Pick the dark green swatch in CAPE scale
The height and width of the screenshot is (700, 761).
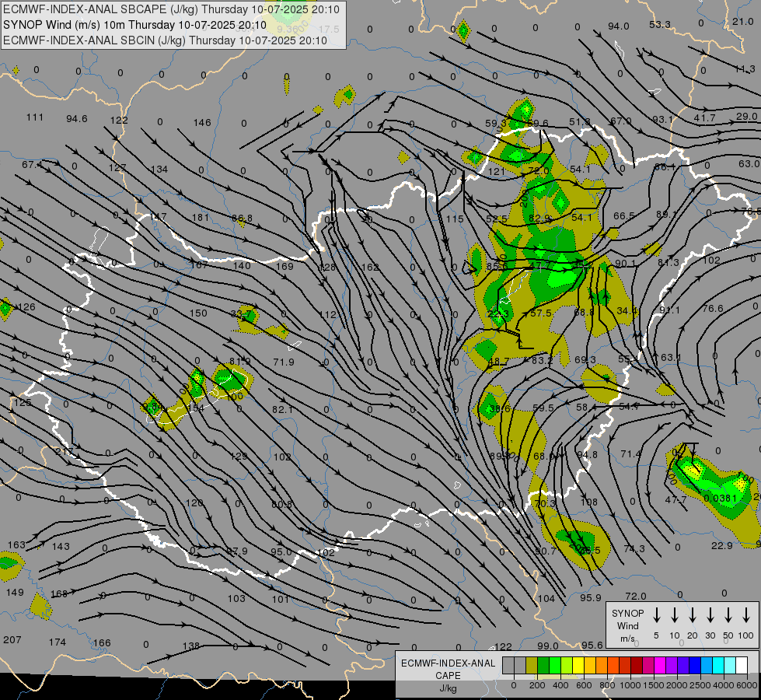[543, 665]
